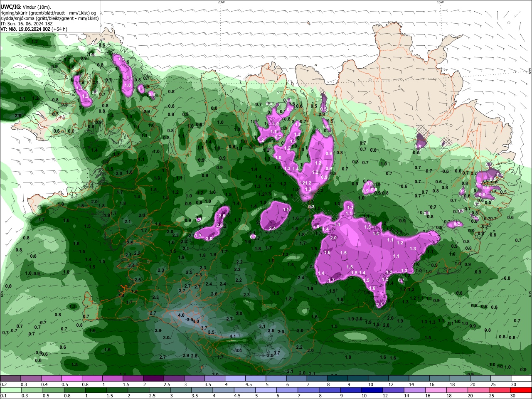Screen dimensions: 532x399
Task: Click the '4.1' precipitation value on the map
Action: [233, 336]
